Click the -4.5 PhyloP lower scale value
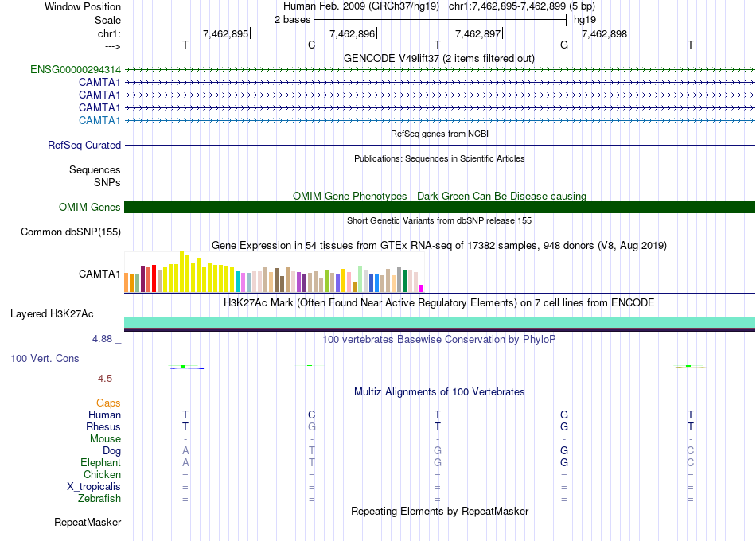The height and width of the screenshot is (541, 756). click(x=103, y=379)
